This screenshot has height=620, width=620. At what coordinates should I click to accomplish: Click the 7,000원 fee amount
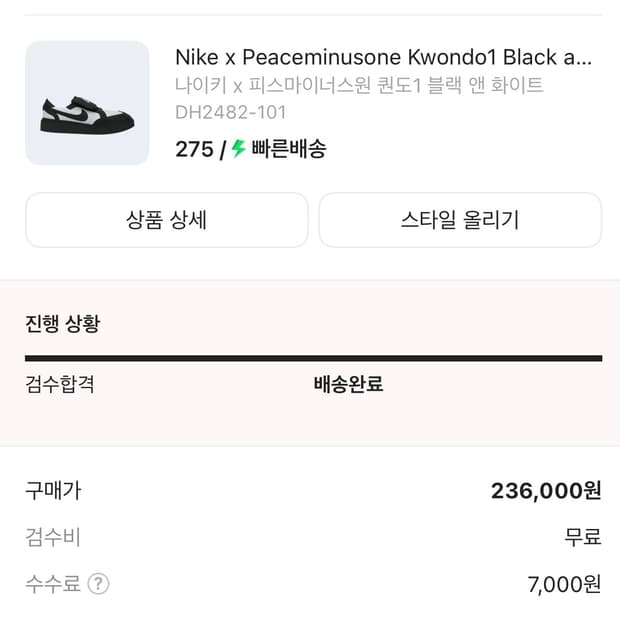point(564,584)
